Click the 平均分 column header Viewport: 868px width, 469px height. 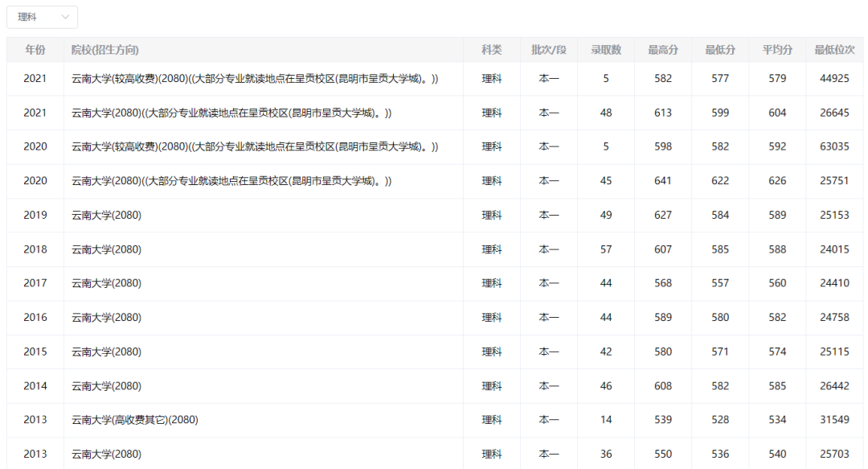(x=777, y=50)
